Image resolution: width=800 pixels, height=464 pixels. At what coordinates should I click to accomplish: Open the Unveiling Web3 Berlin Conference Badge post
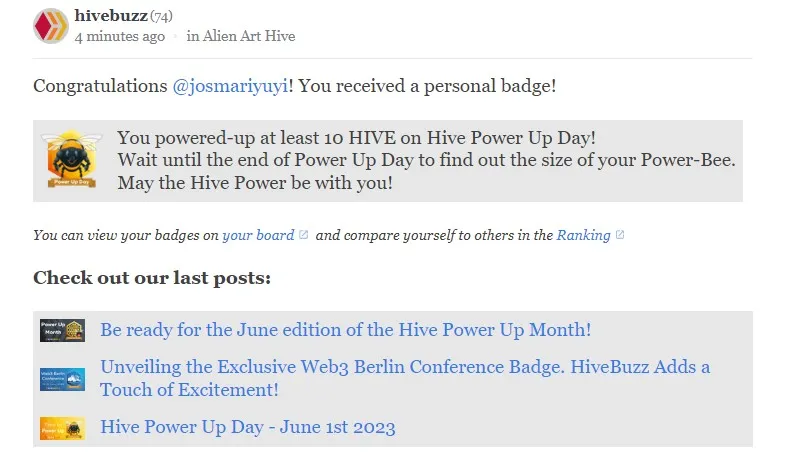point(405,367)
